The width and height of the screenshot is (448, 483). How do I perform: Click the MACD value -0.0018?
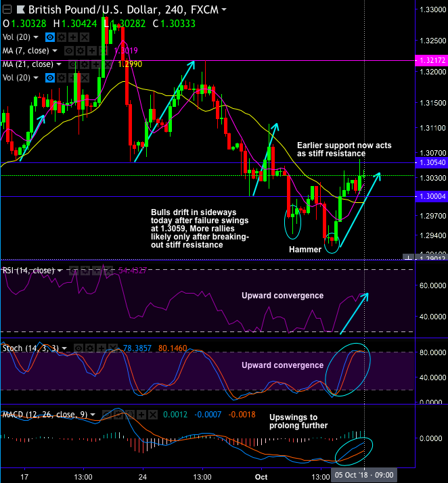tap(242, 415)
